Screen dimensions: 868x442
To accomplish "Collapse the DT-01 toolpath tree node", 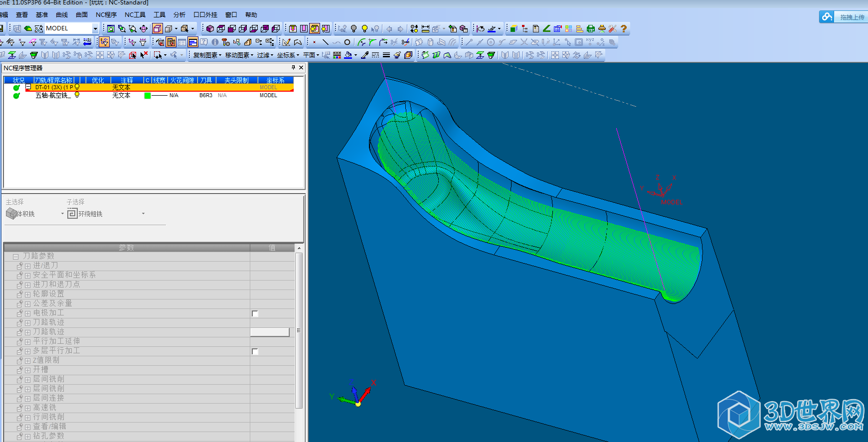I will [x=28, y=87].
